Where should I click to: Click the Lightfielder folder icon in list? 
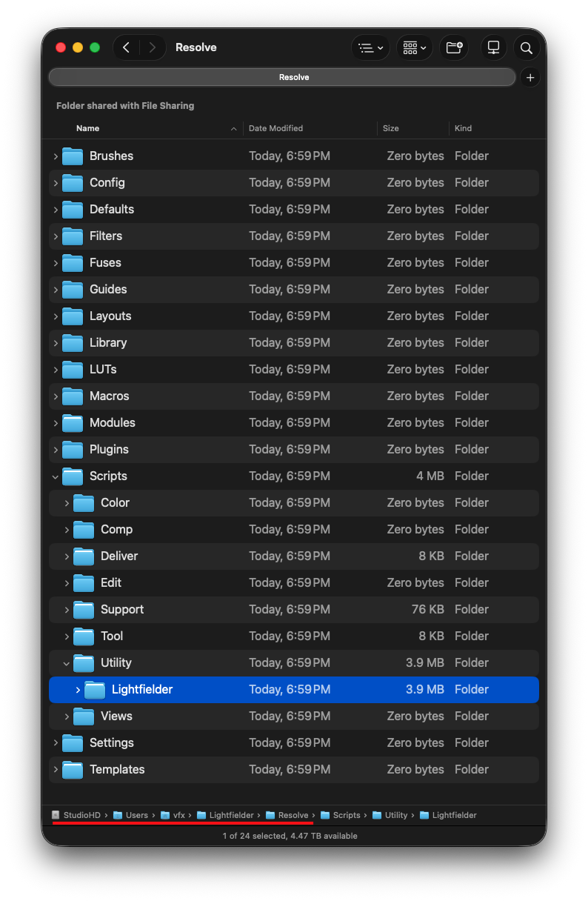[x=95, y=690]
